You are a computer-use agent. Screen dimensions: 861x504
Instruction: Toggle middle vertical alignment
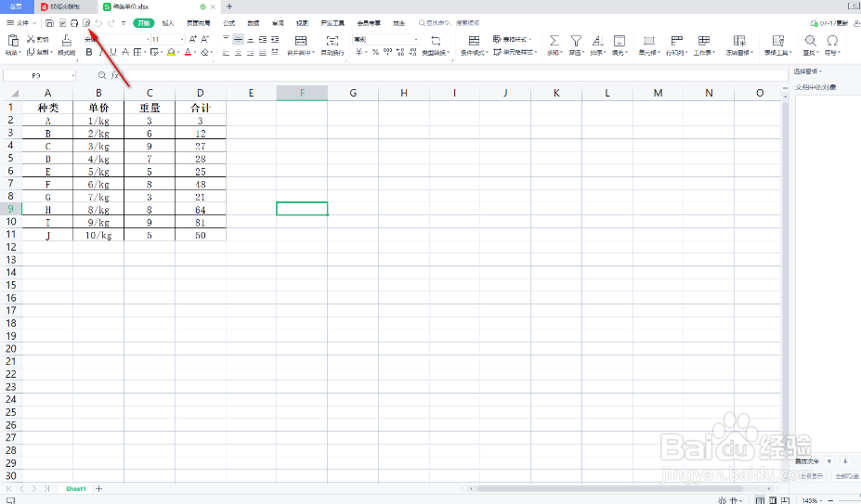click(239, 39)
